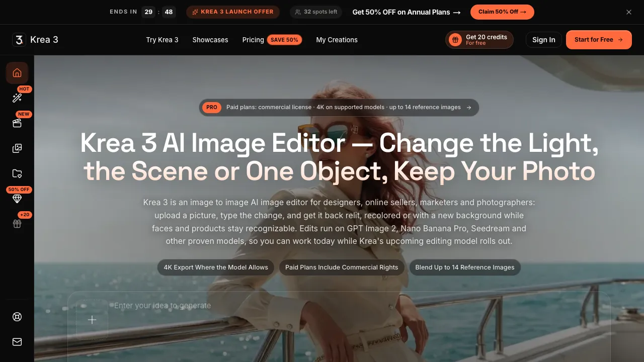This screenshot has width=644, height=362.
Task: Open the Pricing menu item
Action: tap(253, 40)
